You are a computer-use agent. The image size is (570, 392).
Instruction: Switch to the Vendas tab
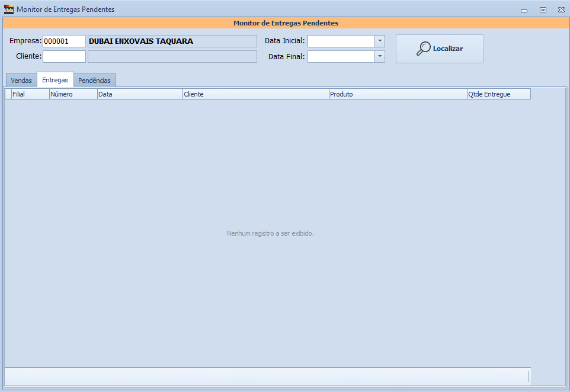pyautogui.click(x=21, y=81)
